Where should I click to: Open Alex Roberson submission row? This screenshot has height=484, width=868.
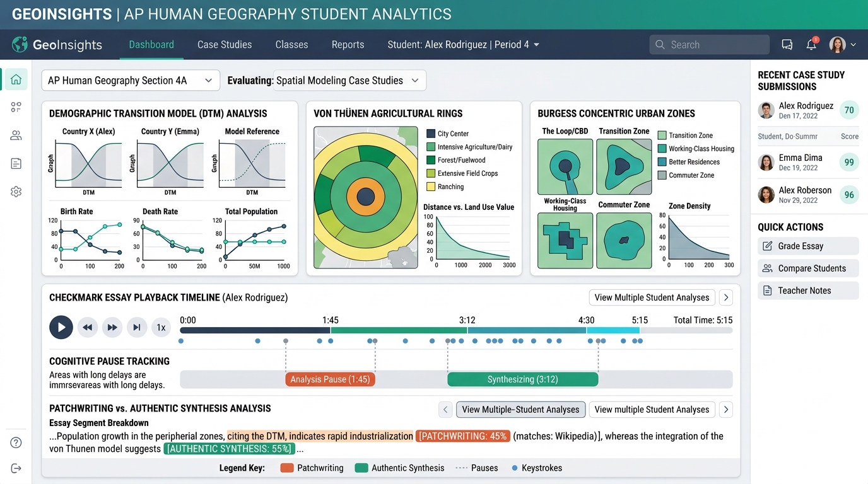(x=809, y=195)
